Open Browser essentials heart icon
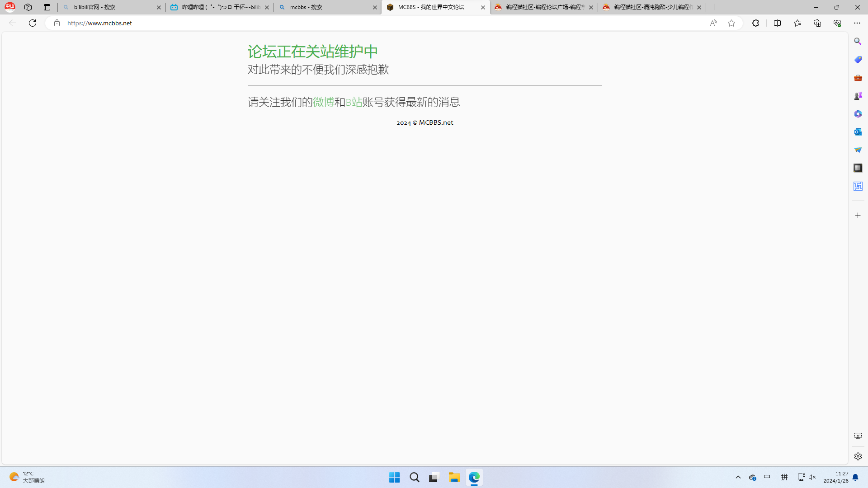Image resolution: width=868 pixels, height=488 pixels. coord(837,23)
